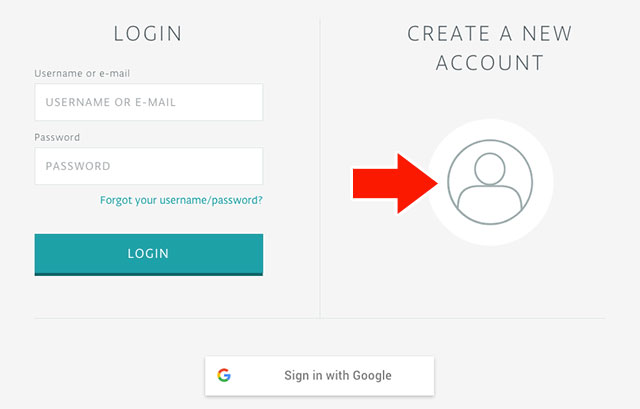Click the vertical divider between sections
Image resolution: width=640 pixels, height=409 pixels.
pyautogui.click(x=320, y=167)
